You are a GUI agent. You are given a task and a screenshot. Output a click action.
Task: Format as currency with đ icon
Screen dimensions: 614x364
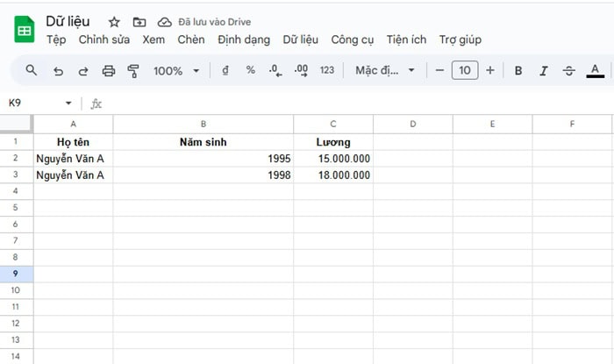coord(225,70)
